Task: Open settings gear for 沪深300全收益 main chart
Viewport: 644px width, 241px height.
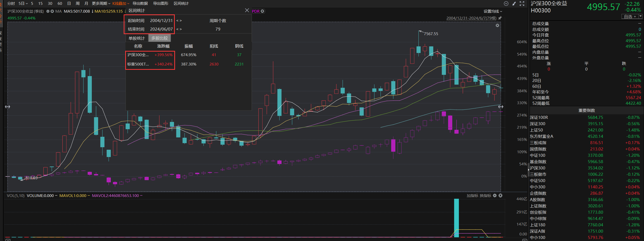Action: tap(48, 11)
